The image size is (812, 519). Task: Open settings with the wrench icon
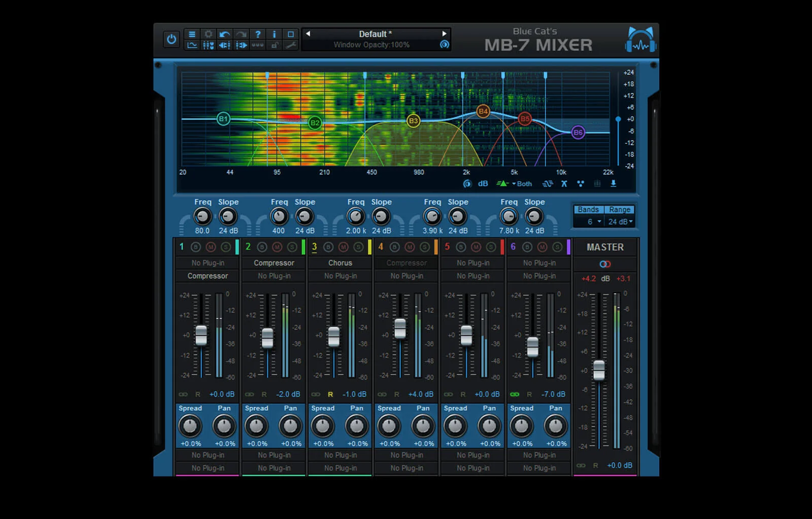pyautogui.click(x=291, y=46)
